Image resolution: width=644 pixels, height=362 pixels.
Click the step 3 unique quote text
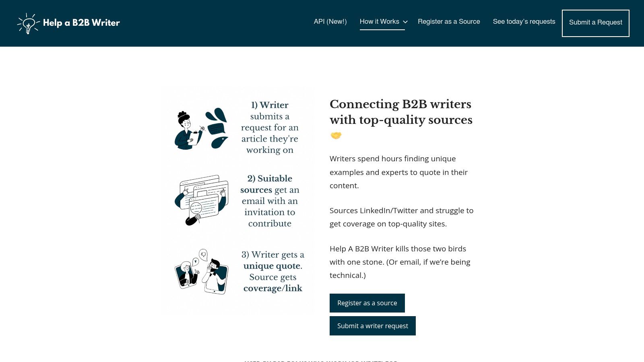(x=272, y=271)
